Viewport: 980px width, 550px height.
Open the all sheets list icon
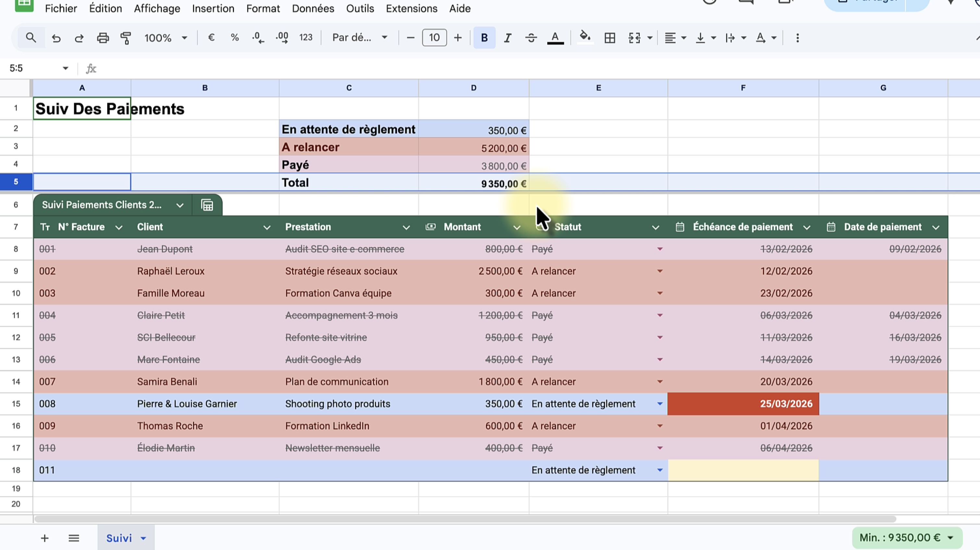[74, 538]
